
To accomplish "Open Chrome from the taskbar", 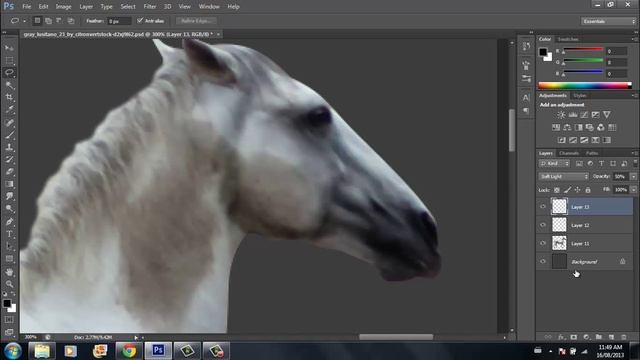I will click(x=129, y=351).
